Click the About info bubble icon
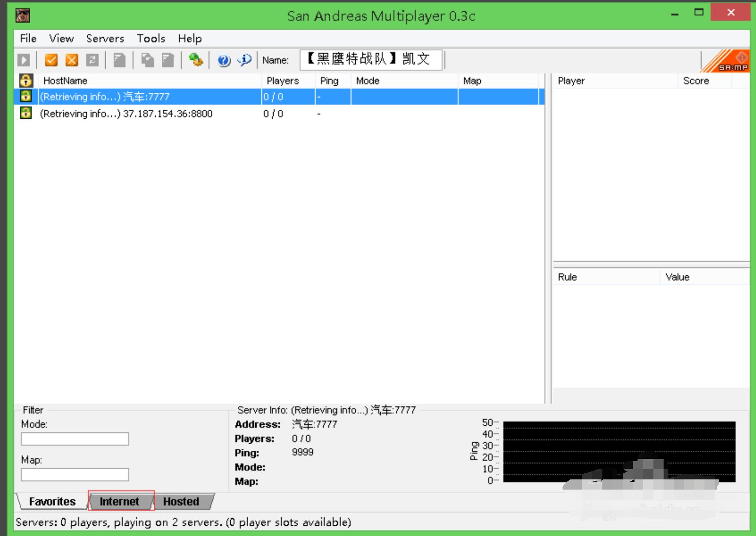The width and height of the screenshot is (756, 536). [x=245, y=60]
